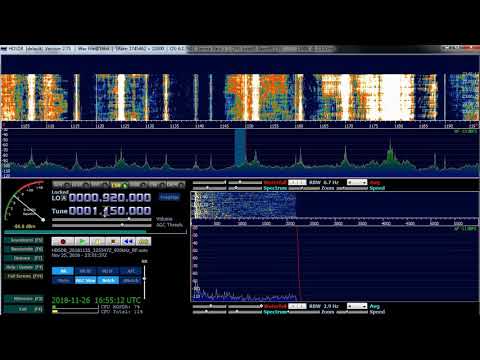This screenshot has height=360, width=480.
Task: Click the RF frequency scale below the waterfall
Action: click(240, 125)
